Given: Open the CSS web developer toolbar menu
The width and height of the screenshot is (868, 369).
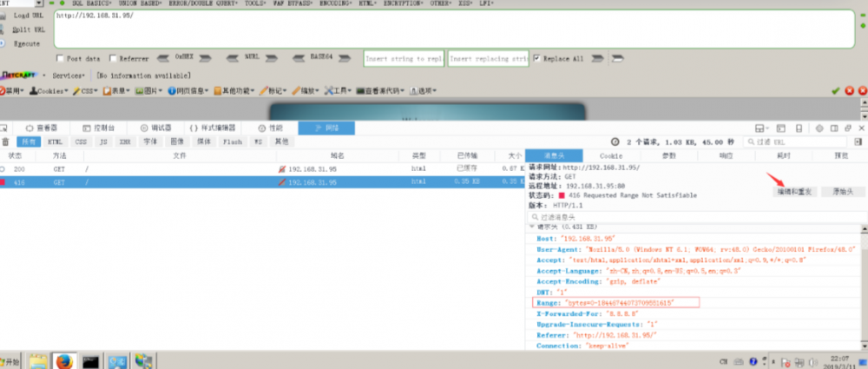Looking at the screenshot, I should (86, 91).
